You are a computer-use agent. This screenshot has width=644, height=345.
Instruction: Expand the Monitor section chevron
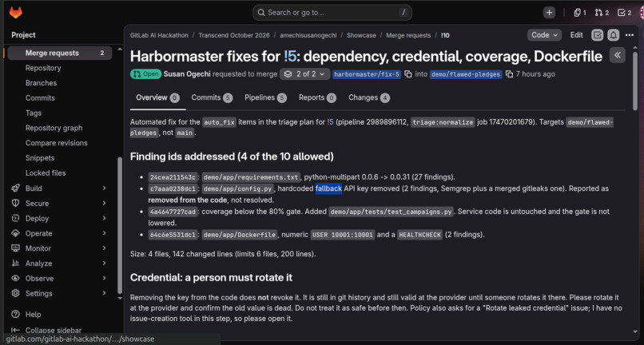(104, 248)
